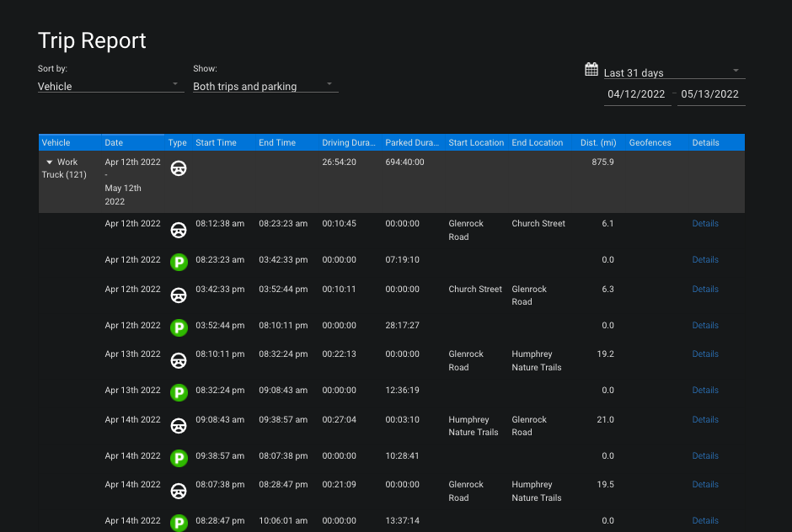Sort table by Date column header

[x=114, y=143]
